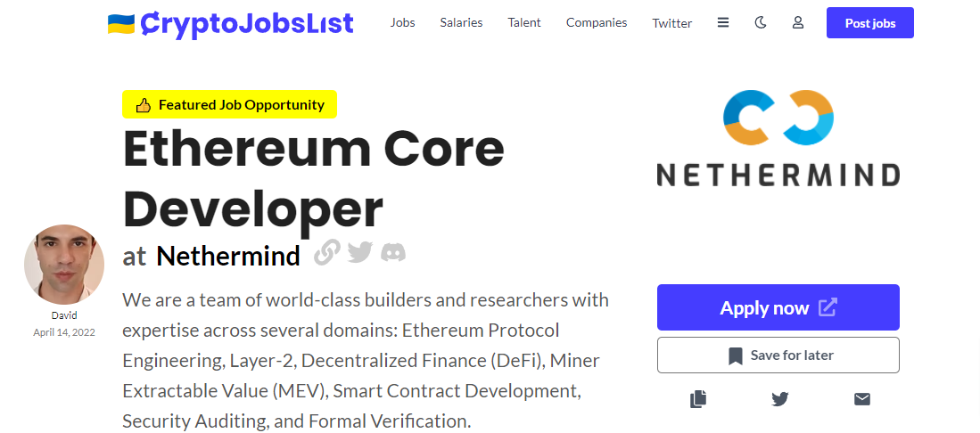
Task: Click the Apply now button
Action: tap(778, 307)
